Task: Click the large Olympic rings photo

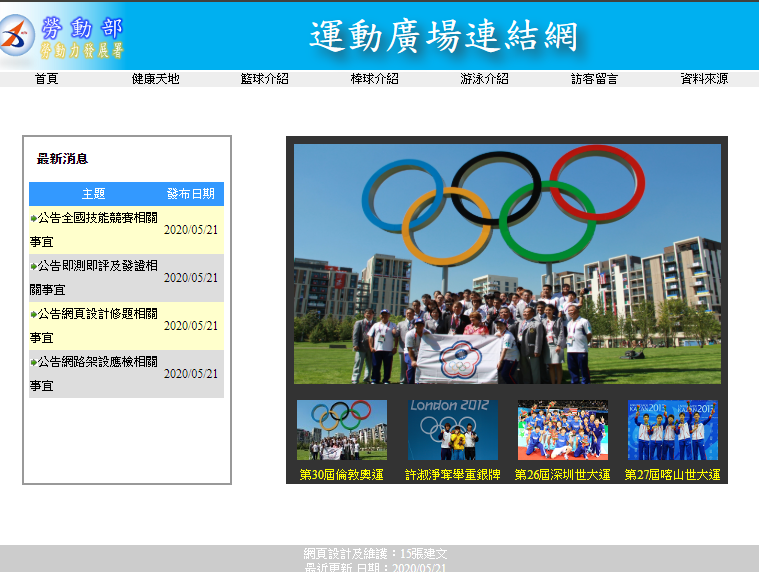Action: (x=507, y=264)
